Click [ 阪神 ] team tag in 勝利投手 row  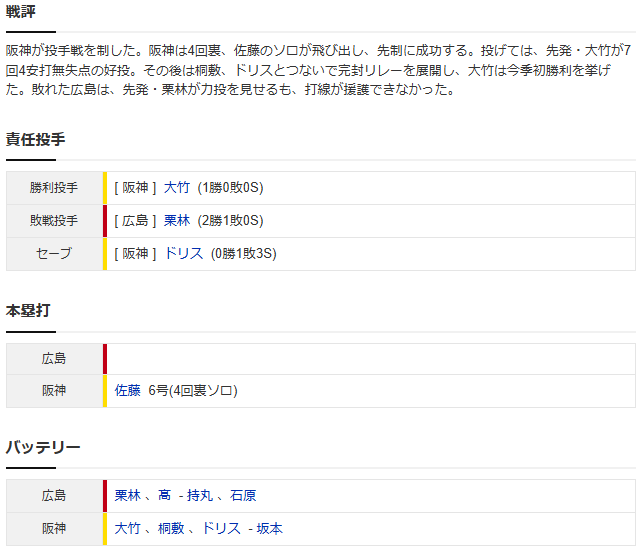pos(136,188)
